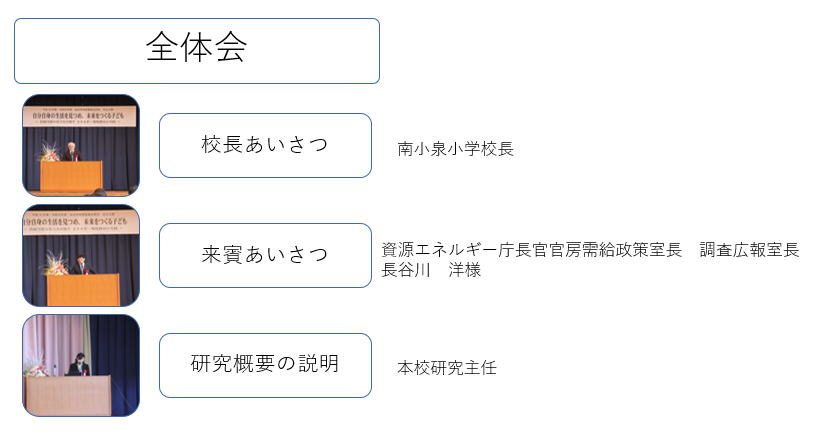Select the 長谷川 洋様 name text
Image resolution: width=829 pixels, height=441 pixels.
(431, 270)
